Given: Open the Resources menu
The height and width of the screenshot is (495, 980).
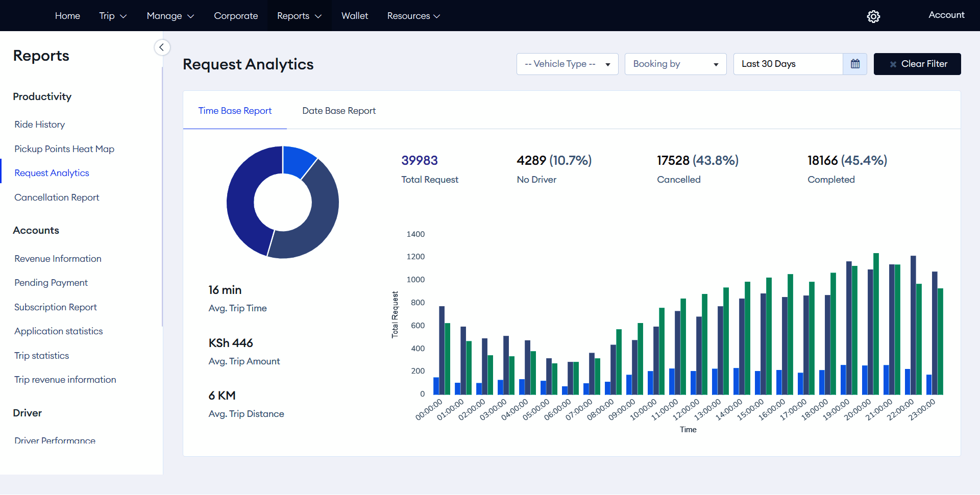Looking at the screenshot, I should click(413, 16).
